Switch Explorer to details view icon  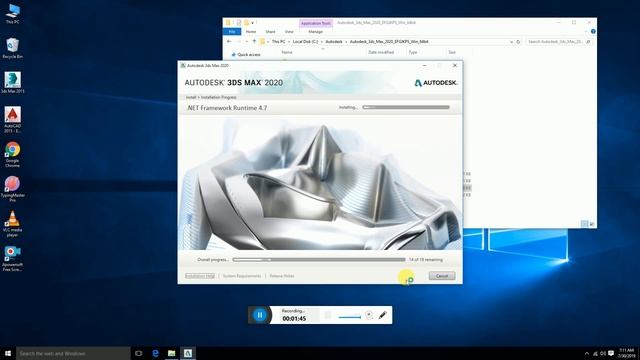tap(584, 224)
